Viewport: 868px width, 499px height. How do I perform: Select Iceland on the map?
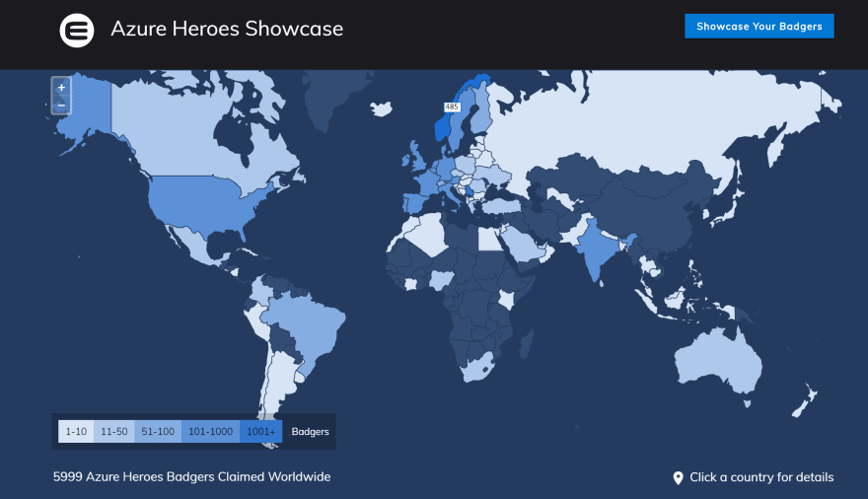click(381, 108)
